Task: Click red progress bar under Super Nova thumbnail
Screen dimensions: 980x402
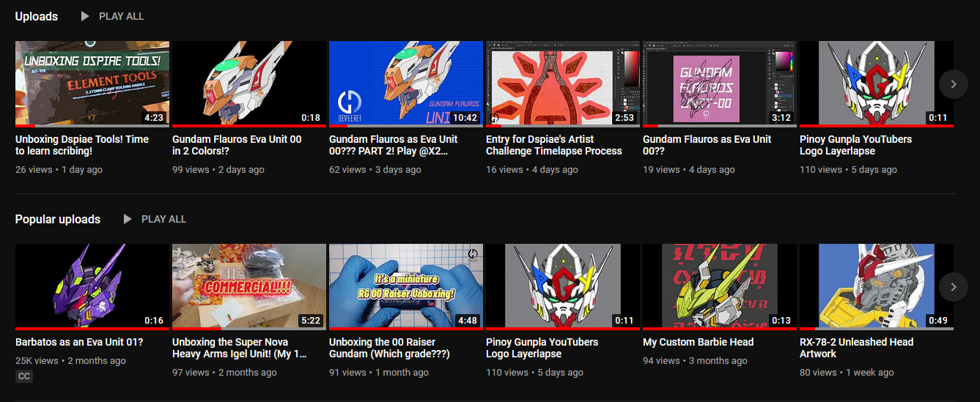Action: tap(196, 329)
